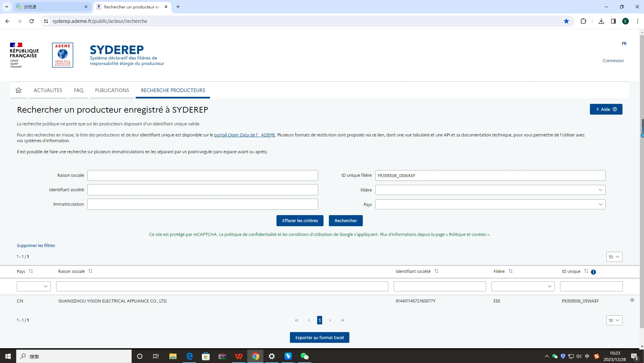The height and width of the screenshot is (363, 644).
Task: Click Exporter au format Excel button
Action: (x=319, y=337)
